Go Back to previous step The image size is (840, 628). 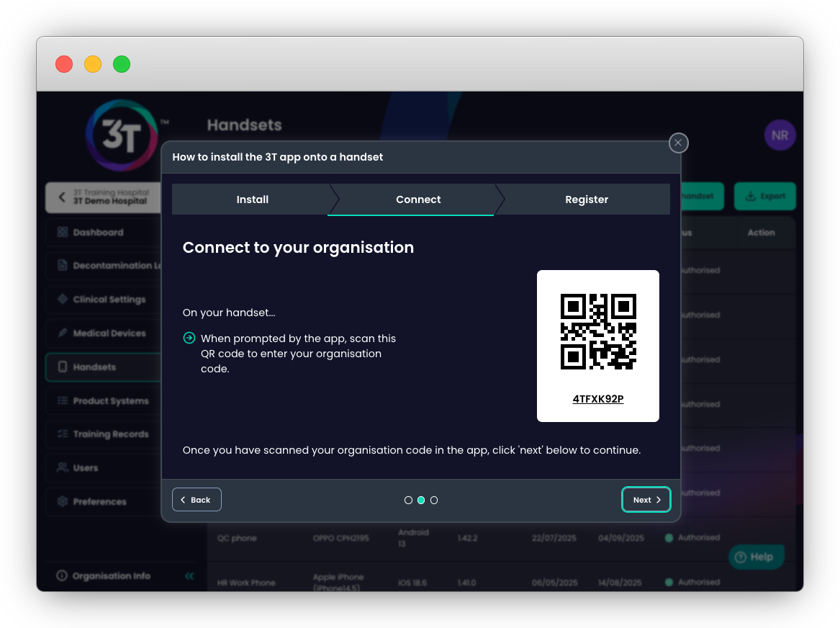pos(197,499)
